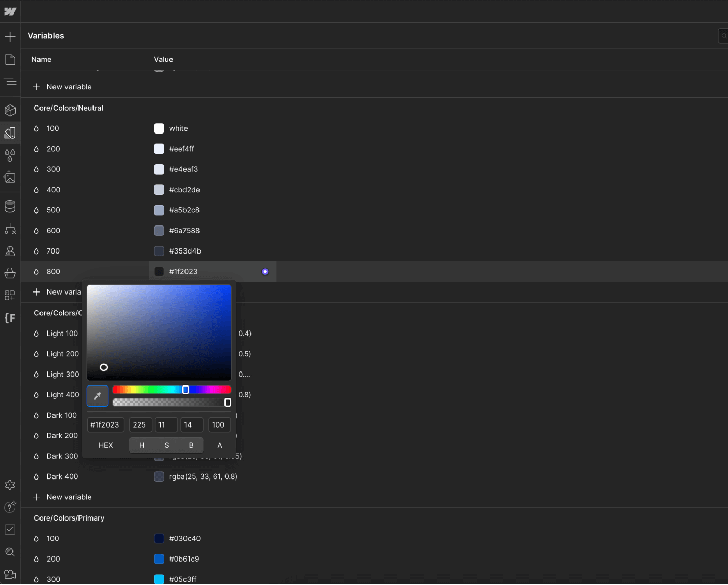Click the alpha value field 100

tap(219, 425)
